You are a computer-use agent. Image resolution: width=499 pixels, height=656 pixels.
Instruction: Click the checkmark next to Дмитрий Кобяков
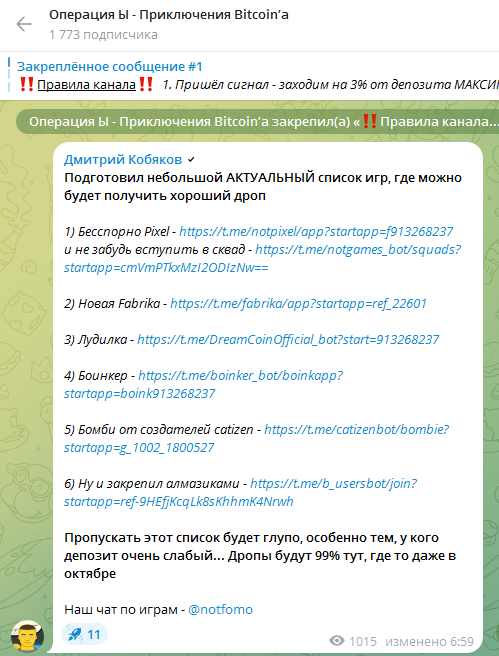[x=191, y=160]
